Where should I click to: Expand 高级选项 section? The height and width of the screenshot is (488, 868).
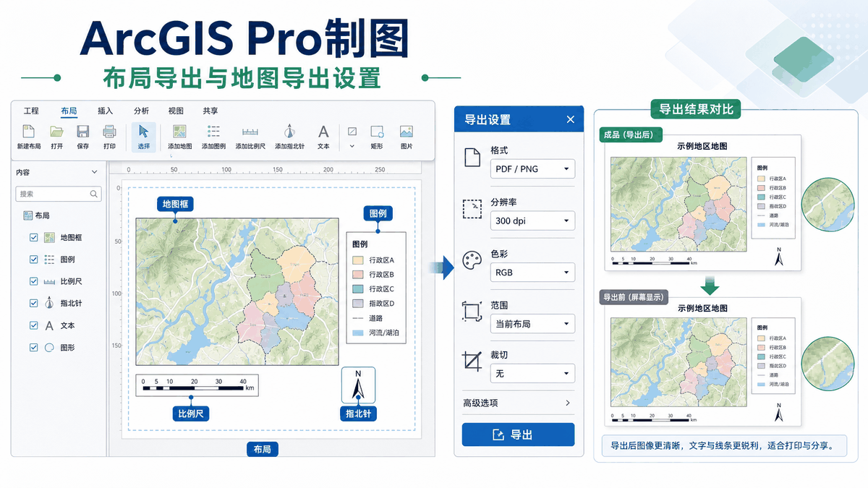pyautogui.click(x=518, y=403)
